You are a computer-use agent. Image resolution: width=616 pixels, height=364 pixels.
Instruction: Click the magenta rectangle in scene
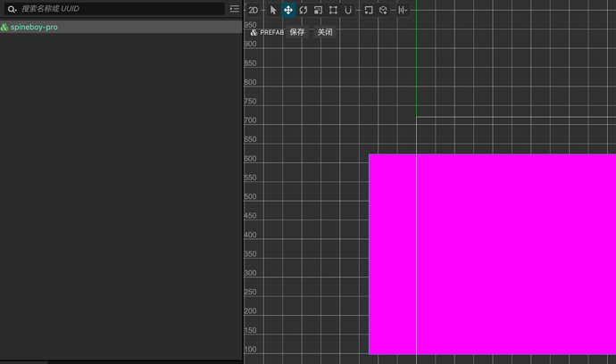pyautogui.click(x=492, y=254)
